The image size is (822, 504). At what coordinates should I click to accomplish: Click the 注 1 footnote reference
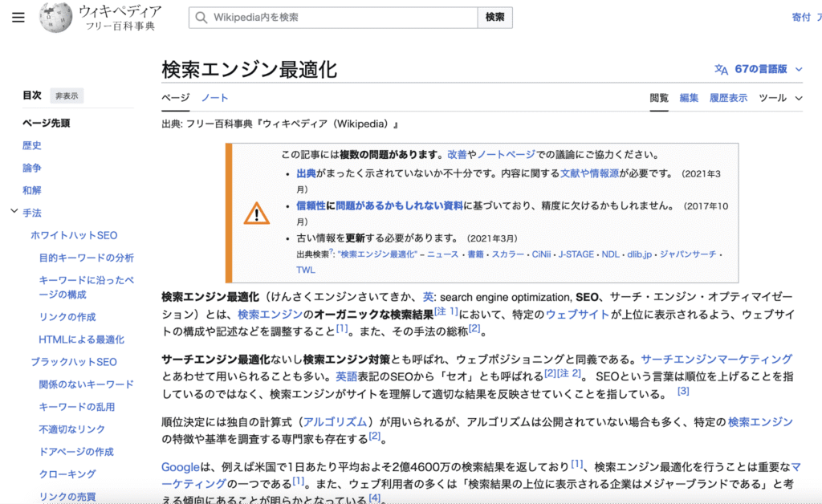coord(446,311)
